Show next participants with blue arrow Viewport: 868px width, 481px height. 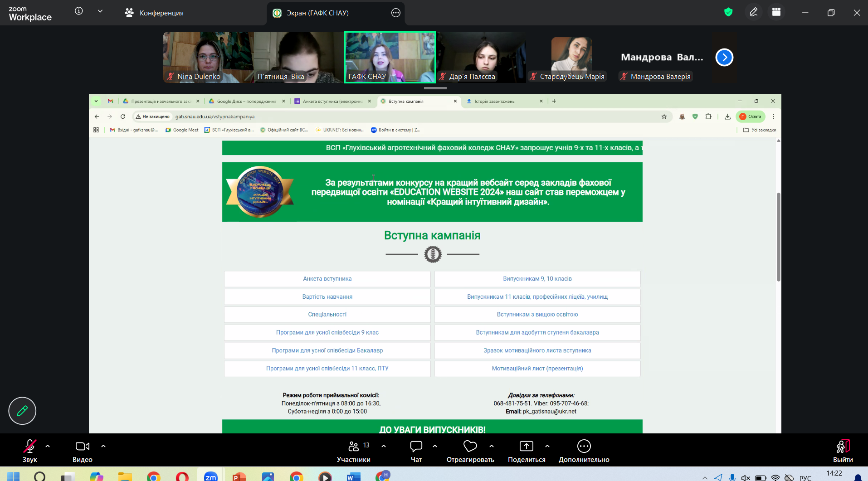tap(724, 57)
